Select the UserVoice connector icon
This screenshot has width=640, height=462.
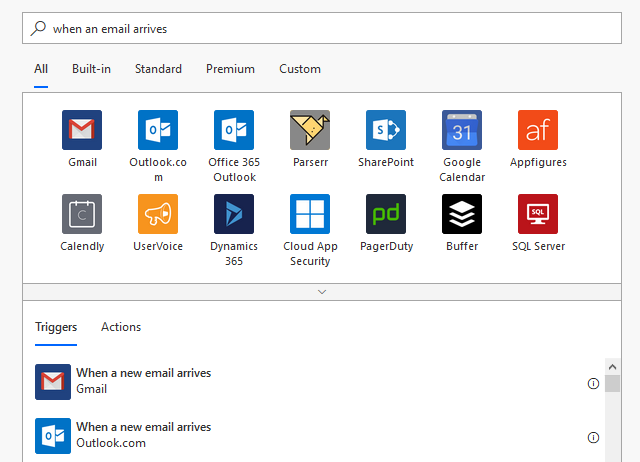tap(158, 214)
